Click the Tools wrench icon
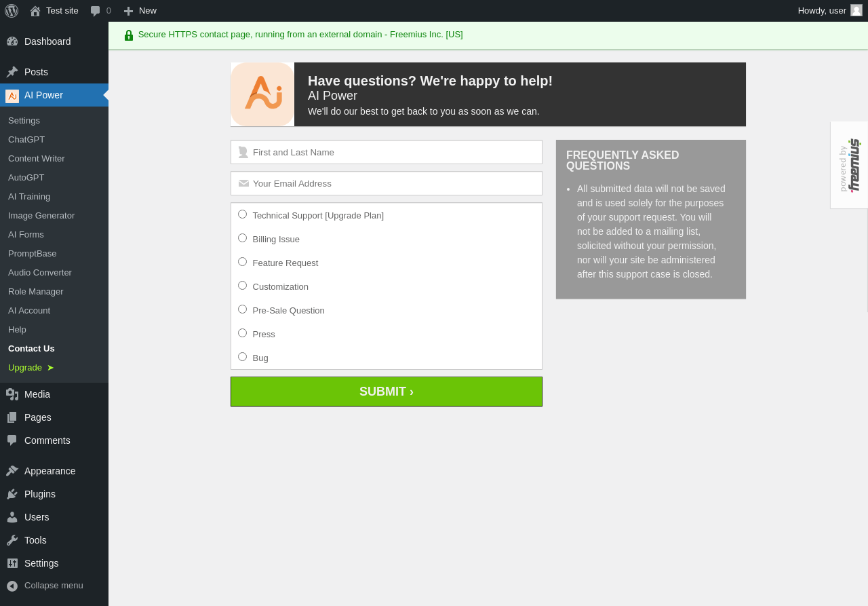This screenshot has height=606, width=868. coord(12,540)
